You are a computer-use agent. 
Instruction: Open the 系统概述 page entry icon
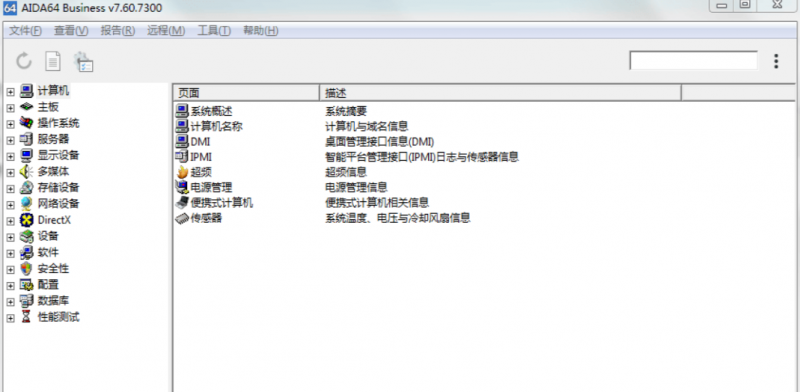[x=182, y=110]
